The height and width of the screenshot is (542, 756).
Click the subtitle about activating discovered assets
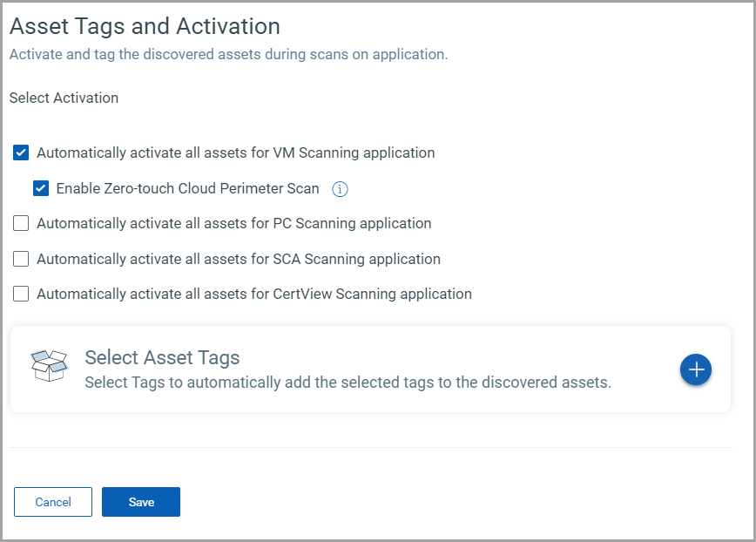228,54
